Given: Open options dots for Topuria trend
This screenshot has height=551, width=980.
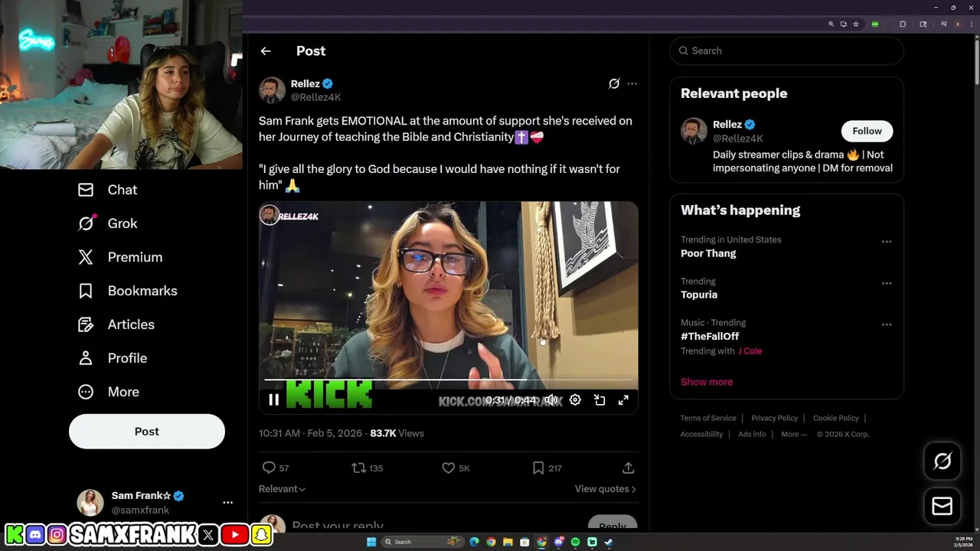Looking at the screenshot, I should [887, 283].
